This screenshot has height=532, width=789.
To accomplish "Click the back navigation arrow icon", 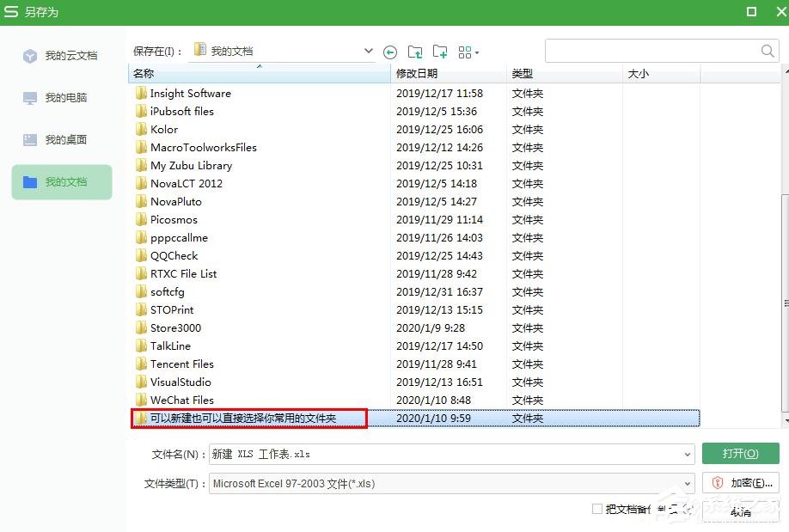I will [390, 51].
